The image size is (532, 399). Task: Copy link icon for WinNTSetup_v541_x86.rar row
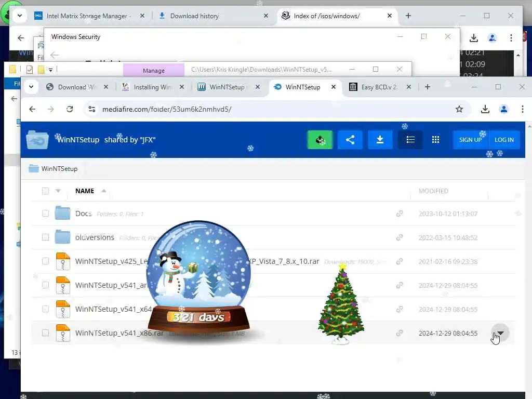point(400,333)
